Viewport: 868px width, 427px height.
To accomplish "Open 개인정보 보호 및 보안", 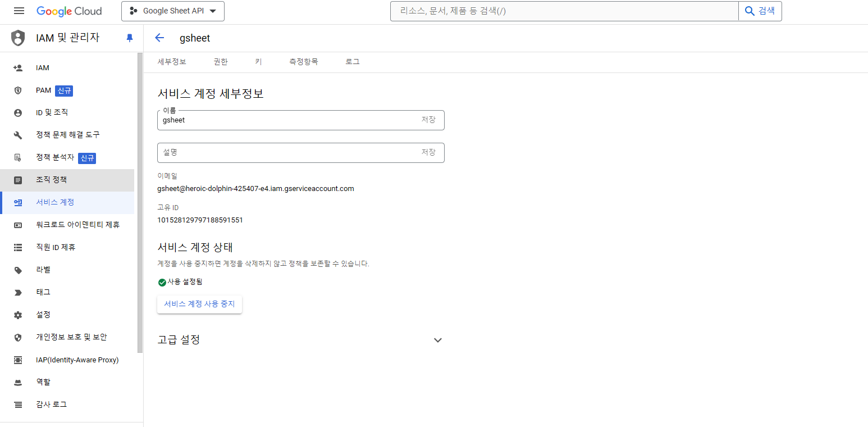I will [x=67, y=338].
